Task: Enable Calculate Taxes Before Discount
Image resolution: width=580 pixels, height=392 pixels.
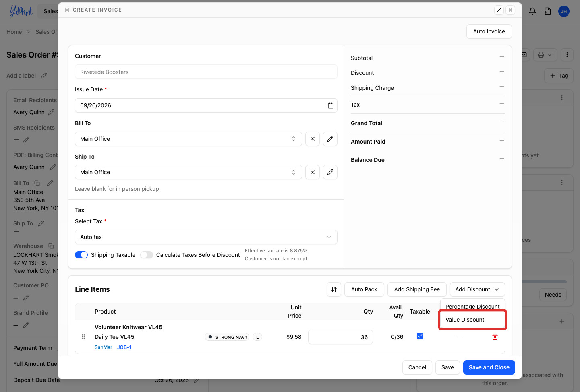Action: [x=147, y=255]
